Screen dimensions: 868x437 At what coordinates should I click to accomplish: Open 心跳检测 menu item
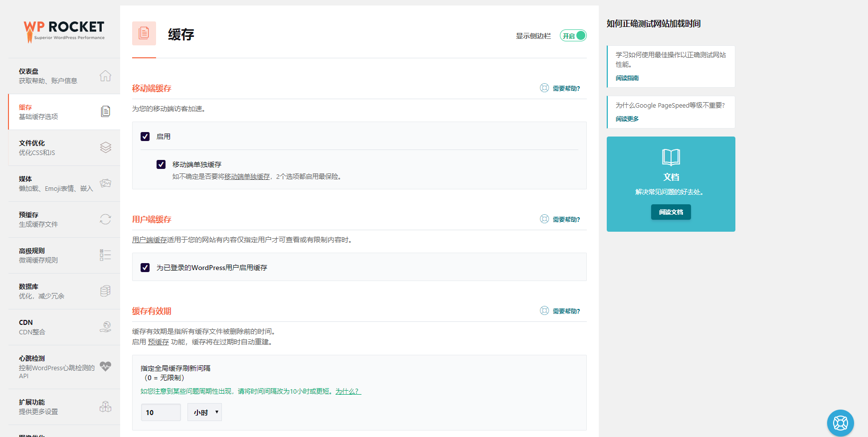(x=64, y=367)
